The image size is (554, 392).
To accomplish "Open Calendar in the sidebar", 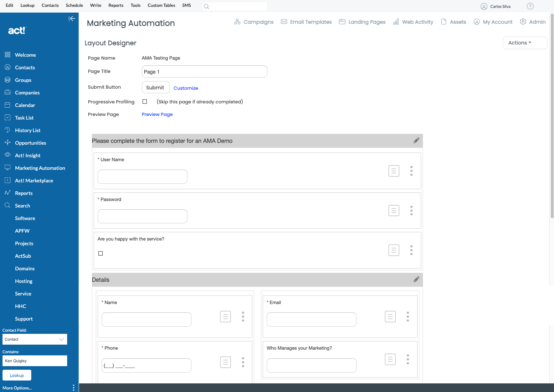I will click(25, 105).
